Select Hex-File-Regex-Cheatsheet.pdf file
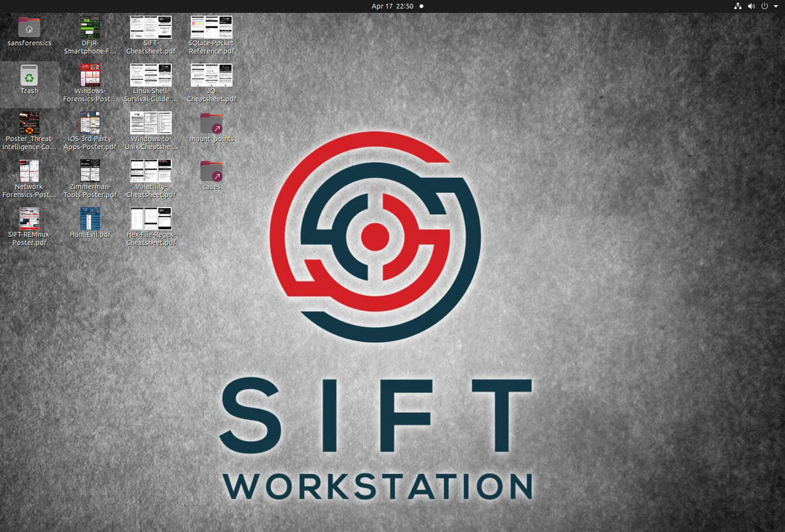The image size is (785, 532). pos(150,219)
